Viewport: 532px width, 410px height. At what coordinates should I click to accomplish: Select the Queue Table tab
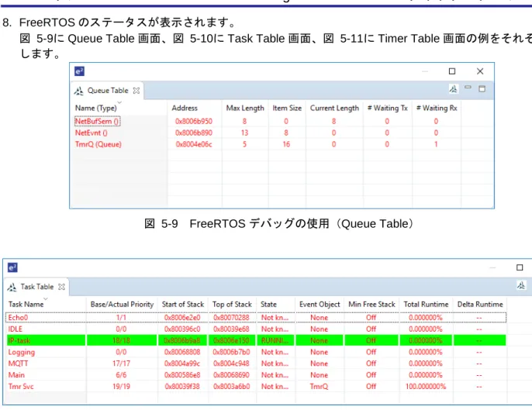tap(107, 91)
